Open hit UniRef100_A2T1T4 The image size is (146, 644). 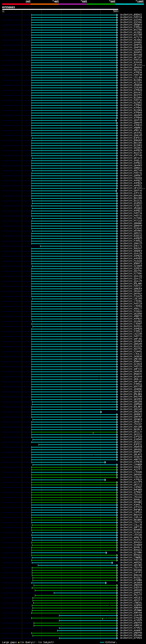coord(131,37)
